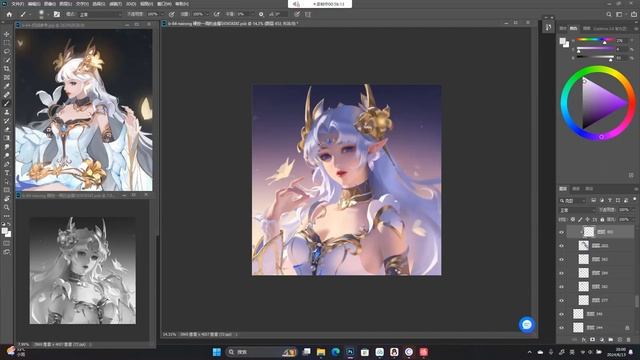Create a new layer group
640x360 pixels.
pos(611,340)
